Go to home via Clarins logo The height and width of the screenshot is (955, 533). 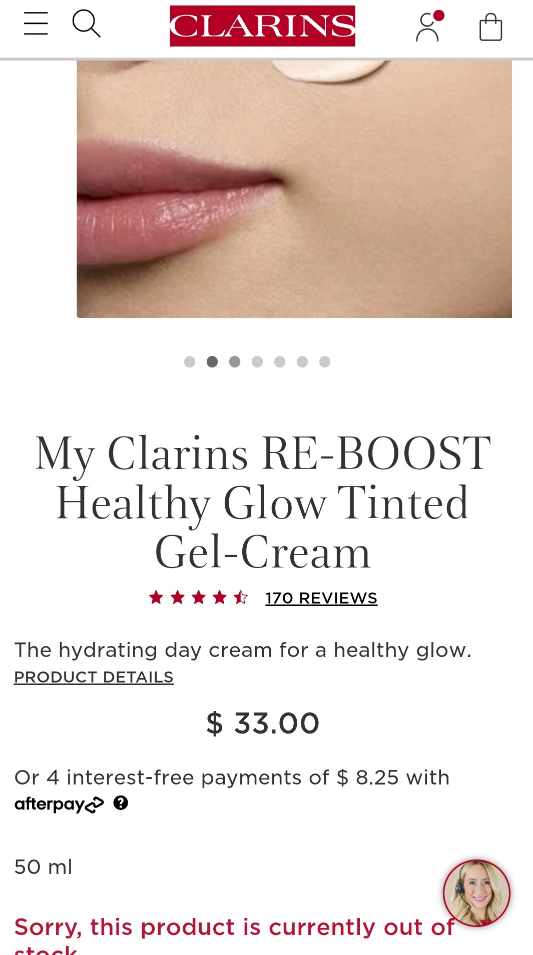pyautogui.click(x=263, y=26)
